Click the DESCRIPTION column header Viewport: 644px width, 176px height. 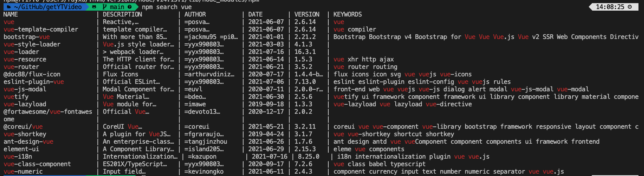pyautogui.click(x=122, y=15)
